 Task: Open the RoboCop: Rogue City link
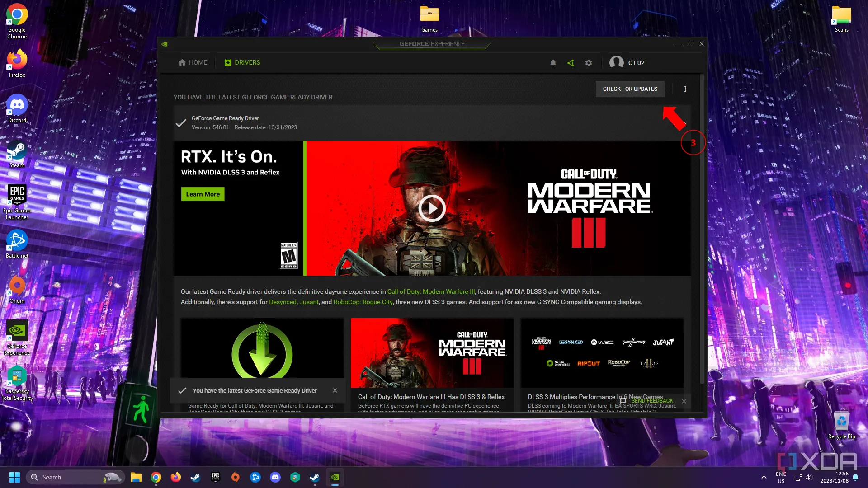(363, 302)
